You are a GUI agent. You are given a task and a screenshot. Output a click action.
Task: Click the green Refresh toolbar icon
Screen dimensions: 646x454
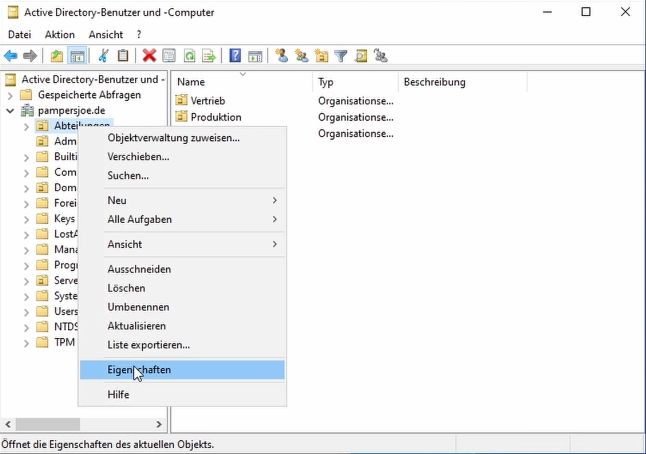pyautogui.click(x=189, y=56)
